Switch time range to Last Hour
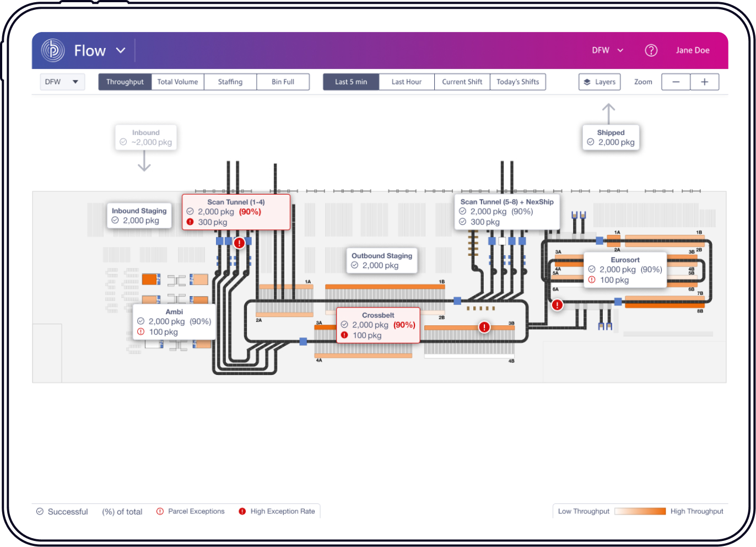 click(406, 82)
